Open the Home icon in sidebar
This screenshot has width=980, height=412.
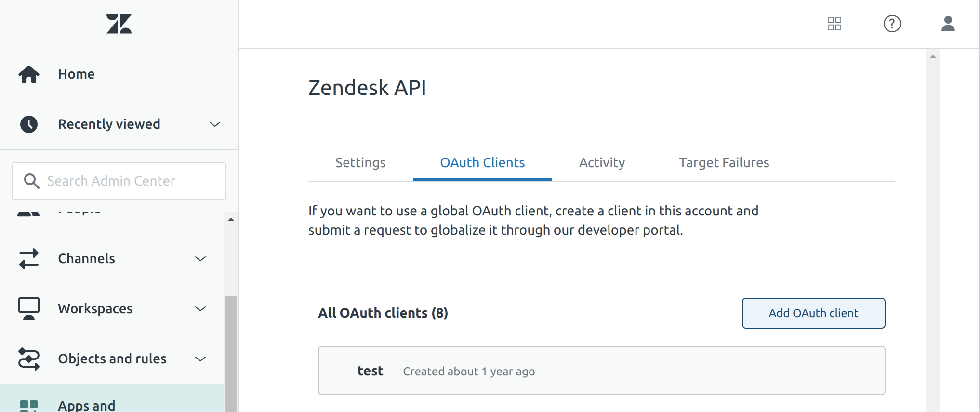(29, 74)
